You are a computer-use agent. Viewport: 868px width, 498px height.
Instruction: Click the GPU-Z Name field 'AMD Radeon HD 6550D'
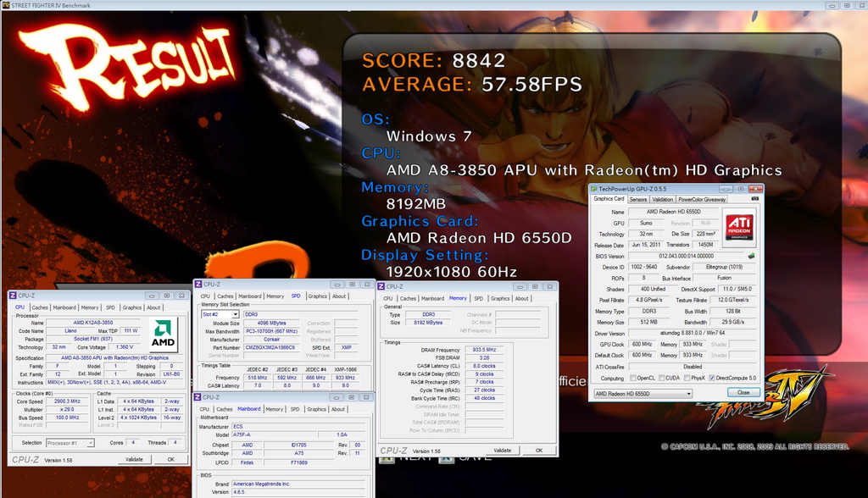674,212
